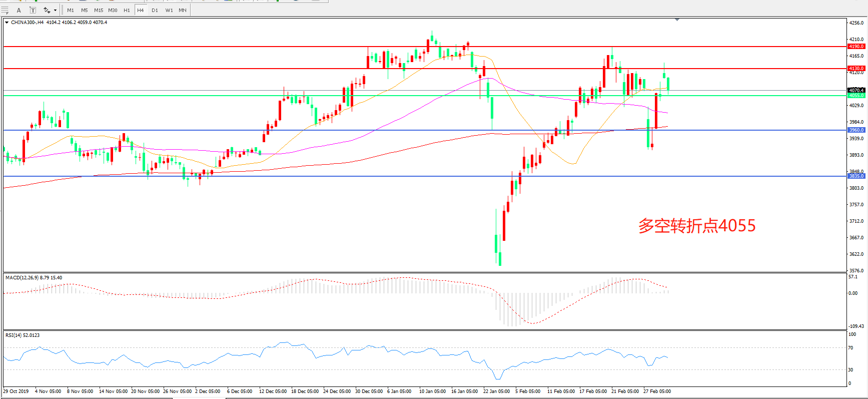Select the H1 timeframe button
This screenshot has width=868, height=399.
click(x=127, y=10)
